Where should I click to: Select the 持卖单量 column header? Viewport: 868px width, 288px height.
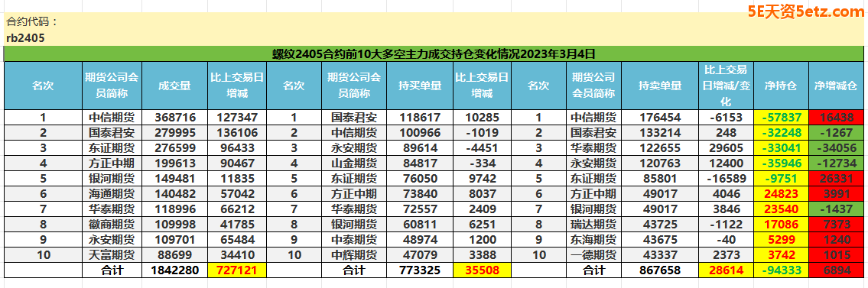(659, 86)
